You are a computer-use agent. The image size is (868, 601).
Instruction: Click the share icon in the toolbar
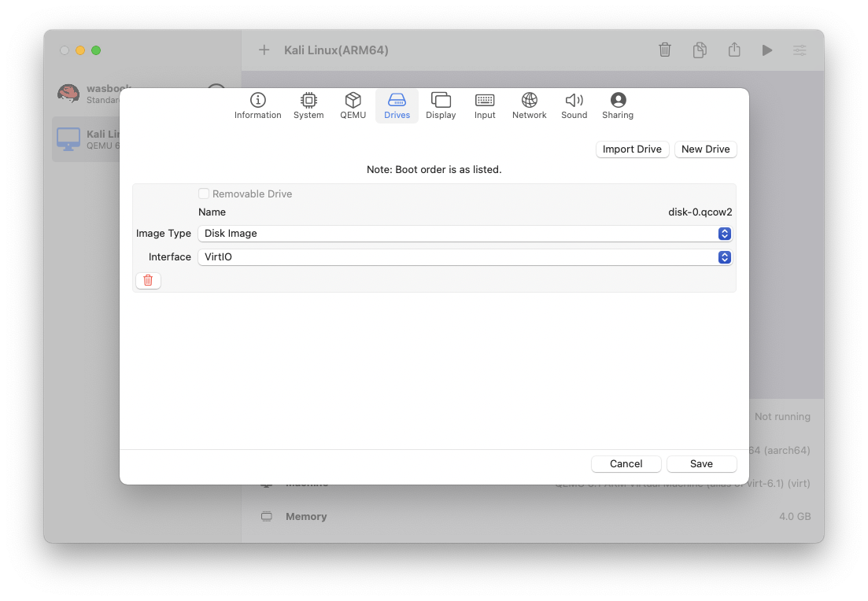click(734, 50)
